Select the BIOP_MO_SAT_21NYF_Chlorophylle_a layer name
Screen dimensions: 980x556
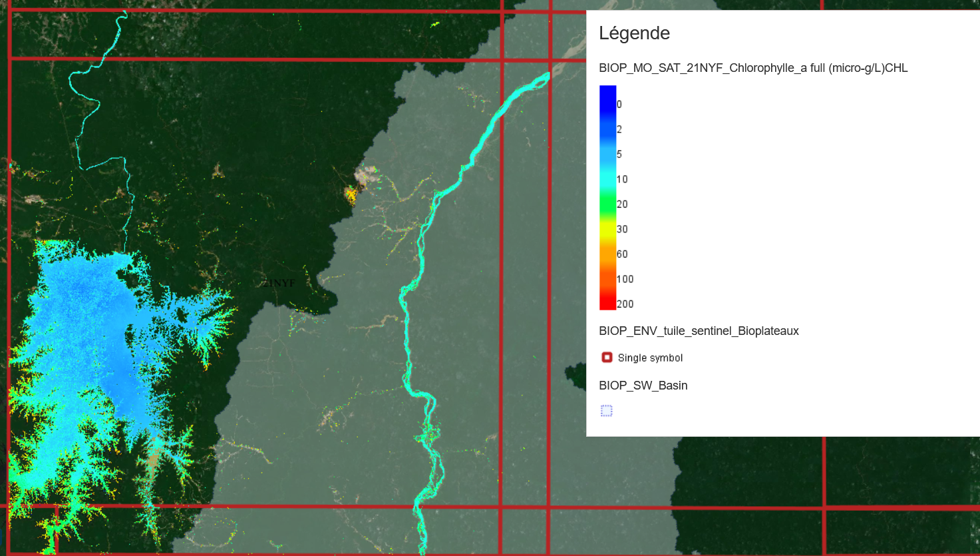click(x=752, y=68)
